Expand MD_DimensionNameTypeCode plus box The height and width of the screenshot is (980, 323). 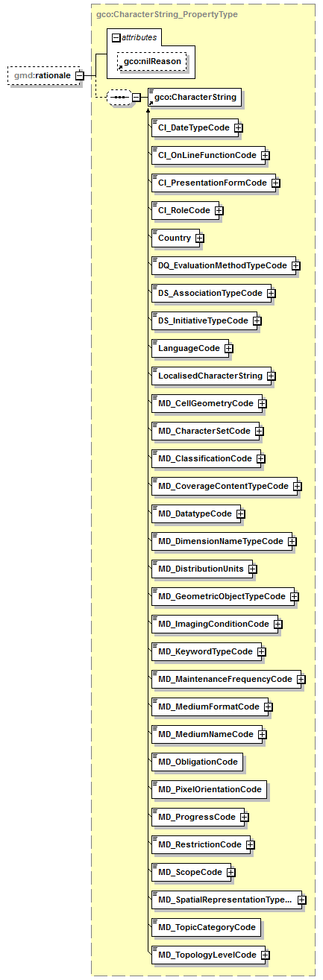[x=292, y=542]
